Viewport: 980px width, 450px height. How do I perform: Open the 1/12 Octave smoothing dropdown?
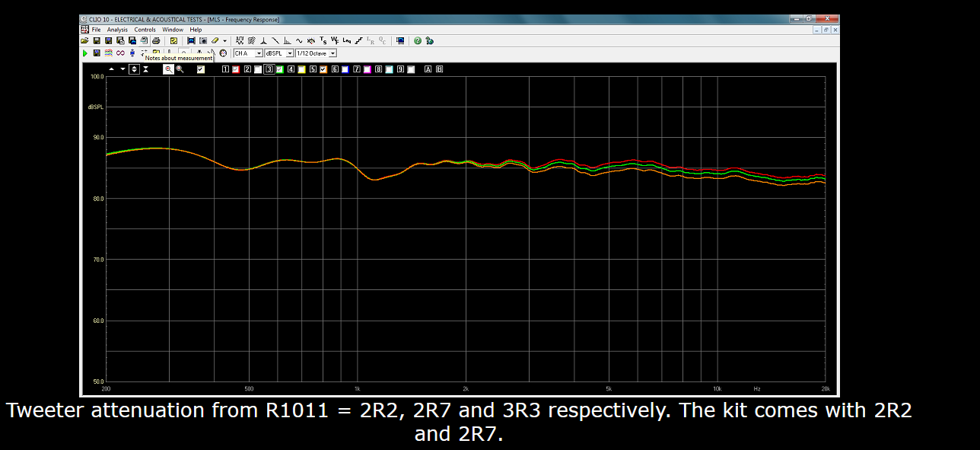coord(316,53)
